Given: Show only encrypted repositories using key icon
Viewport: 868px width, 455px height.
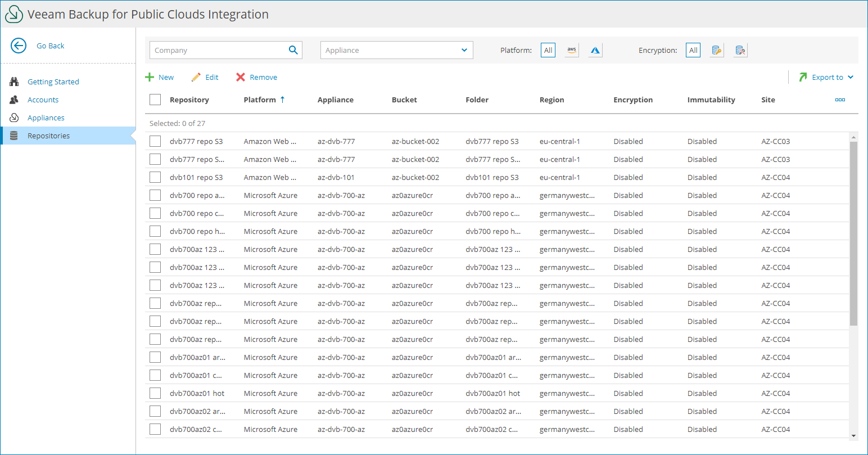Looking at the screenshot, I should tap(716, 49).
